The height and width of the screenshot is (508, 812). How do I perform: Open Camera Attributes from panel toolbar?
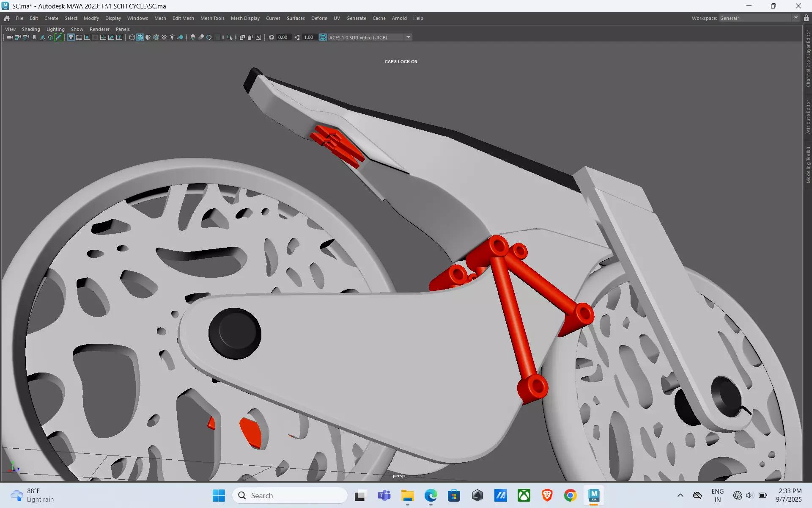[x=26, y=37]
